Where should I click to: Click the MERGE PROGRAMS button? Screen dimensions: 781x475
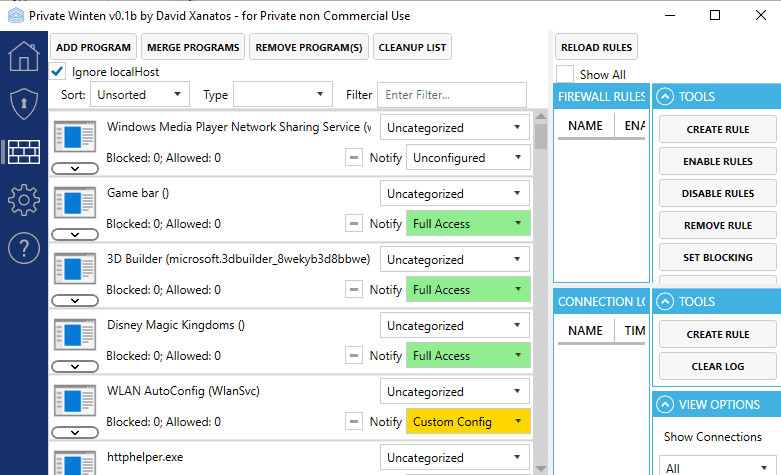tap(193, 47)
